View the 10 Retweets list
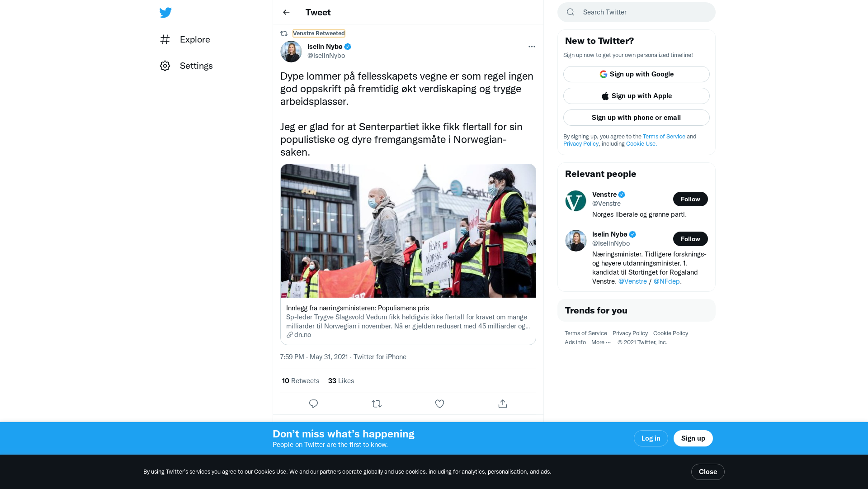868x489 pixels. (x=301, y=381)
